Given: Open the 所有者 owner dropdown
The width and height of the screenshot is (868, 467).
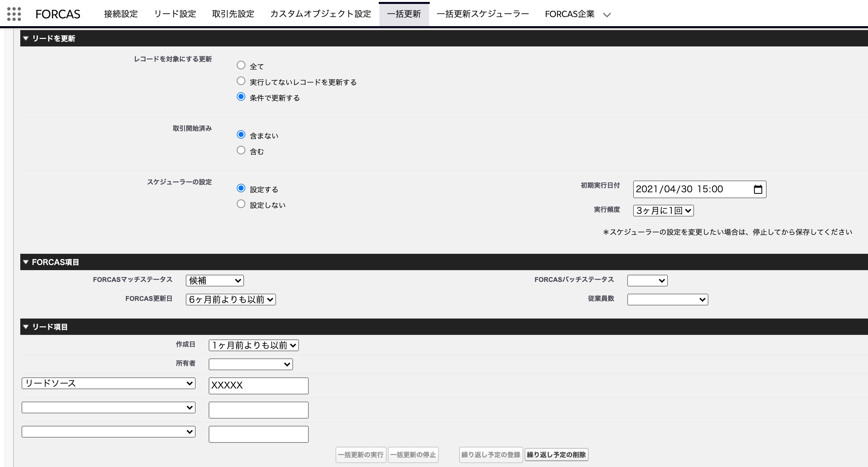Looking at the screenshot, I should point(250,364).
